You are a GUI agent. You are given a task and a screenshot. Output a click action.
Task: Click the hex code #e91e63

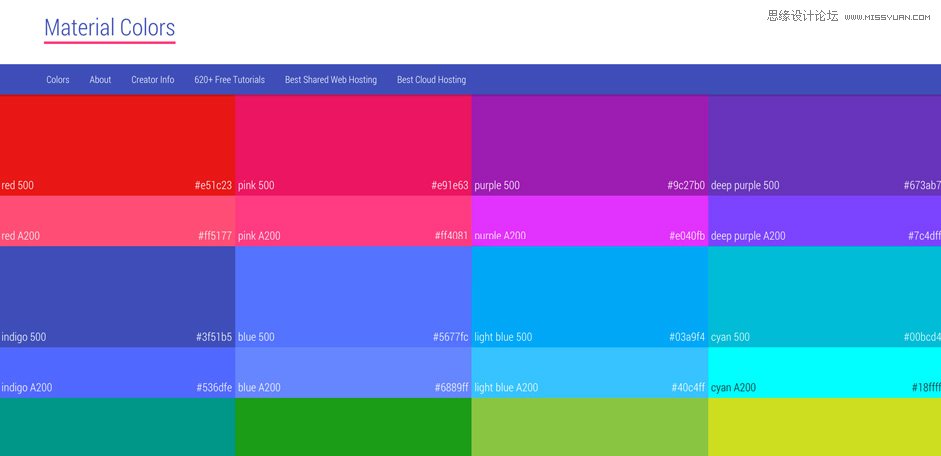[x=449, y=185]
